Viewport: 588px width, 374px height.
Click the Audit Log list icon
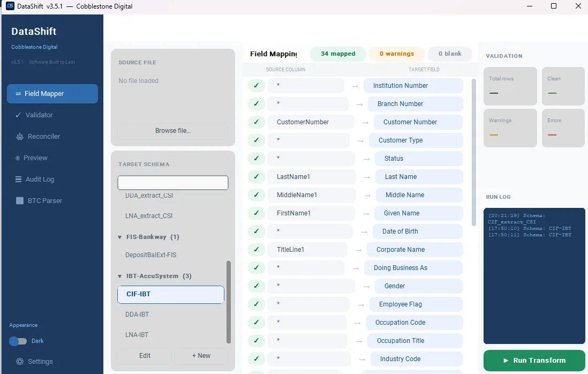click(18, 179)
